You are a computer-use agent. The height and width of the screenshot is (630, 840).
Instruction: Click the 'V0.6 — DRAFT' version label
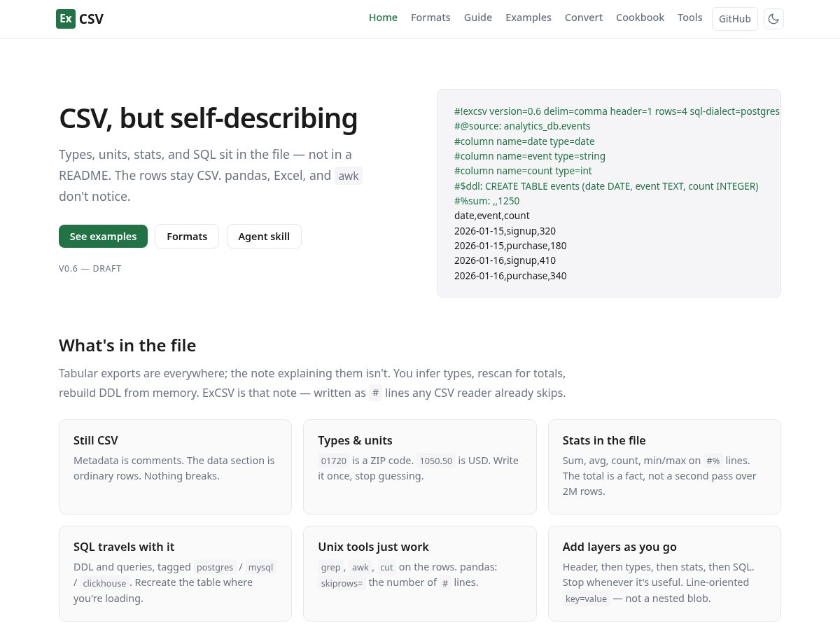coord(90,268)
